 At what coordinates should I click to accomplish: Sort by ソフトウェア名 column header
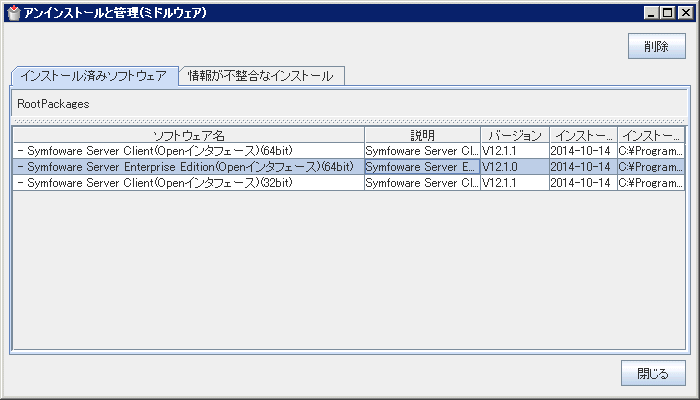point(188,135)
